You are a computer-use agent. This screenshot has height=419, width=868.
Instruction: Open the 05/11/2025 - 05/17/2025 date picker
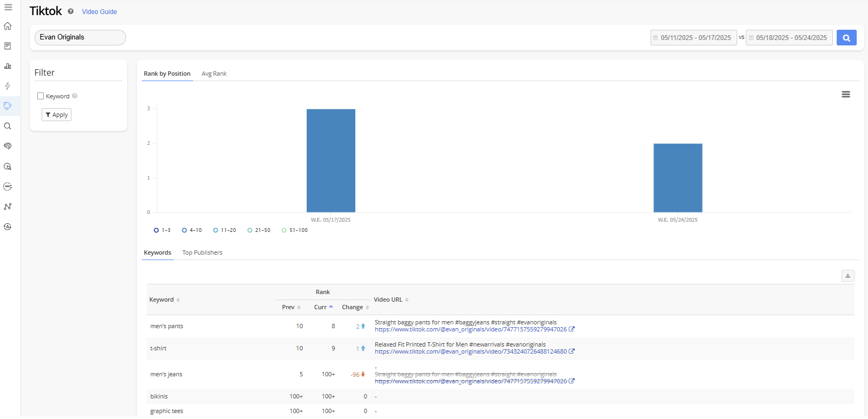click(x=694, y=38)
